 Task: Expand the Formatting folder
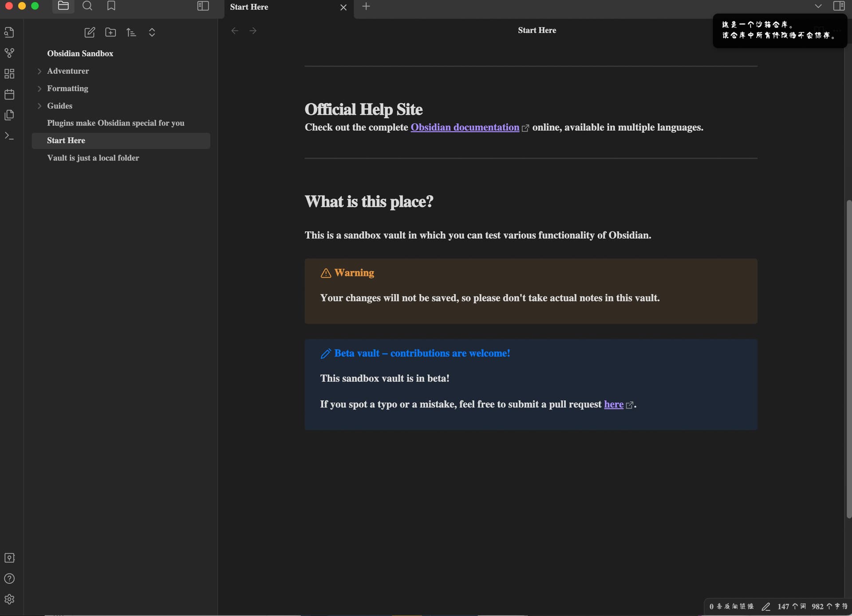[x=67, y=88]
